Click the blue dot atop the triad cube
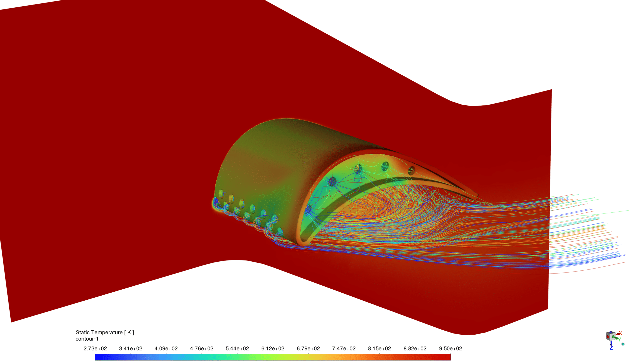 [611, 332]
